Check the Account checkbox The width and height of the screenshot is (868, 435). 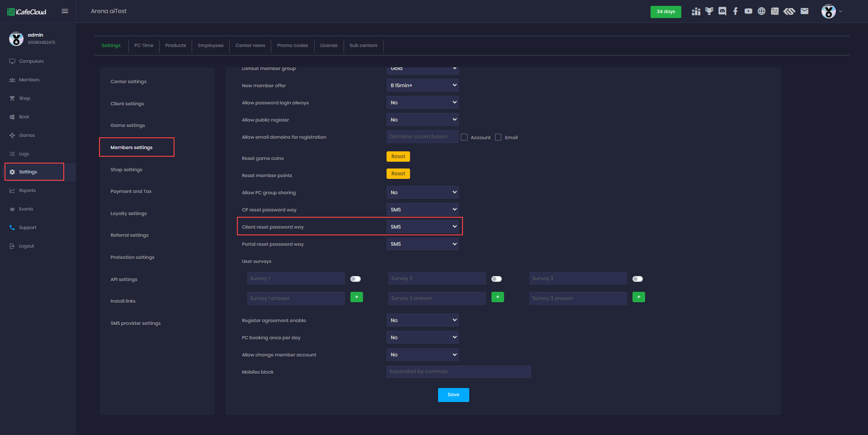click(x=464, y=137)
